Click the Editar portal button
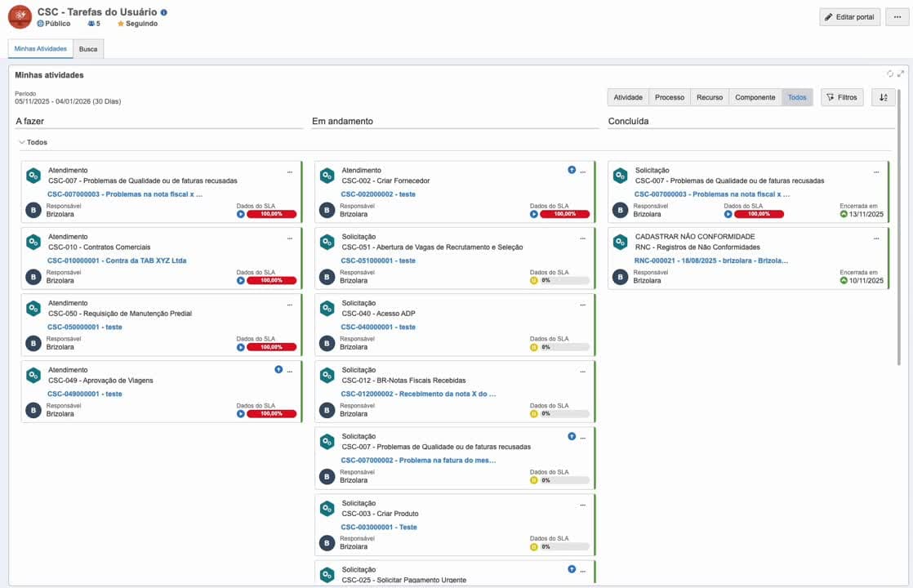The width and height of the screenshot is (913, 588). (x=849, y=17)
